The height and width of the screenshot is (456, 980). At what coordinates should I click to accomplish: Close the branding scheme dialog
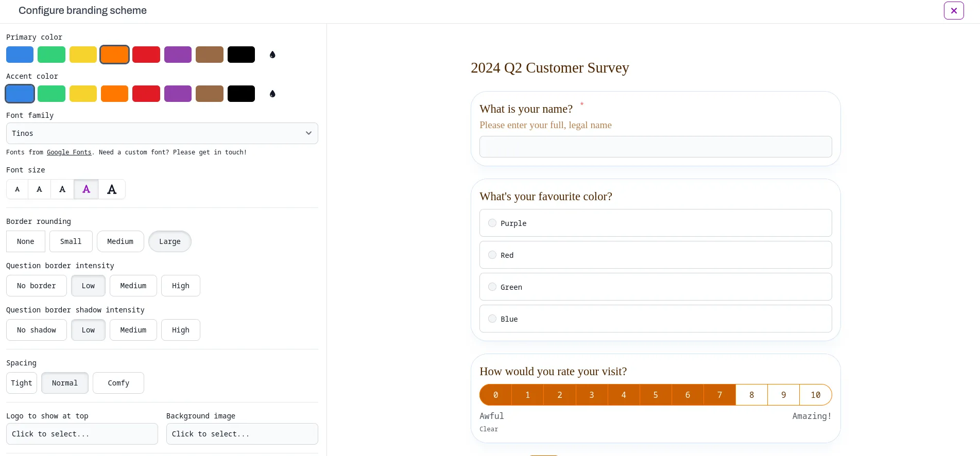click(953, 10)
